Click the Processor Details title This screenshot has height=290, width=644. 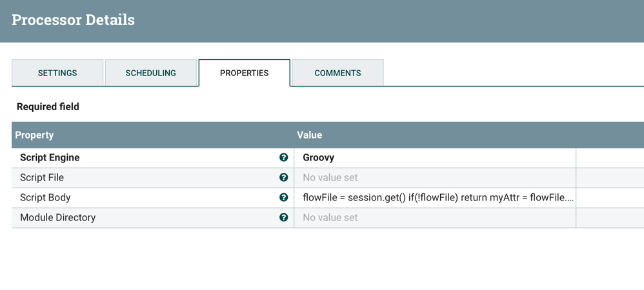[73, 20]
